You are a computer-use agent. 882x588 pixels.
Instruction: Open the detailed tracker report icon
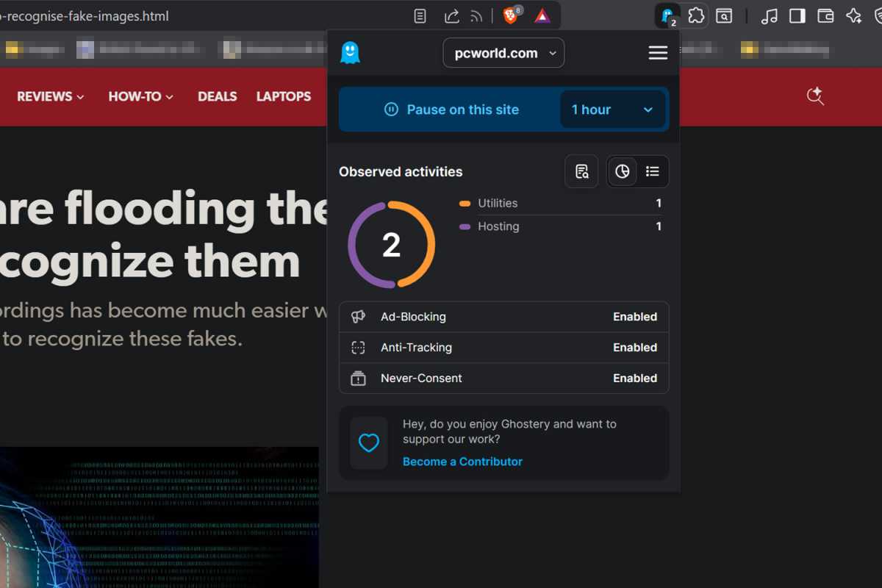(x=581, y=171)
